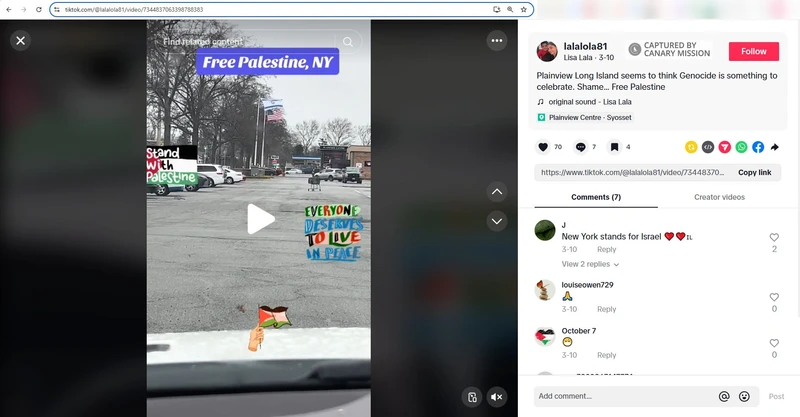Play the video
This screenshot has width=800, height=417.
pyautogui.click(x=260, y=219)
